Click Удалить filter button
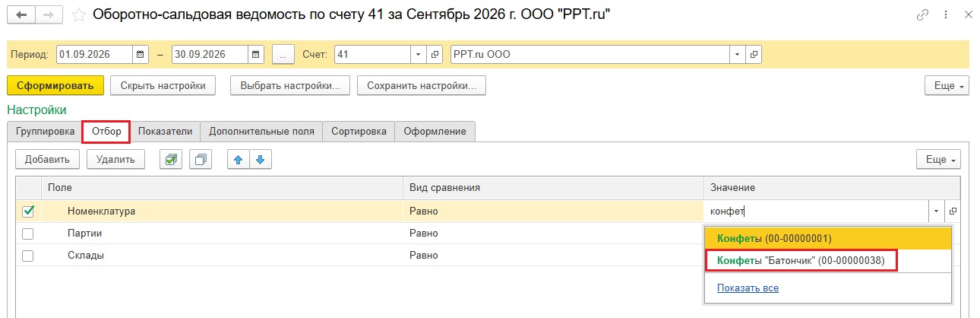Screen dimensions: 980x318 (115, 159)
